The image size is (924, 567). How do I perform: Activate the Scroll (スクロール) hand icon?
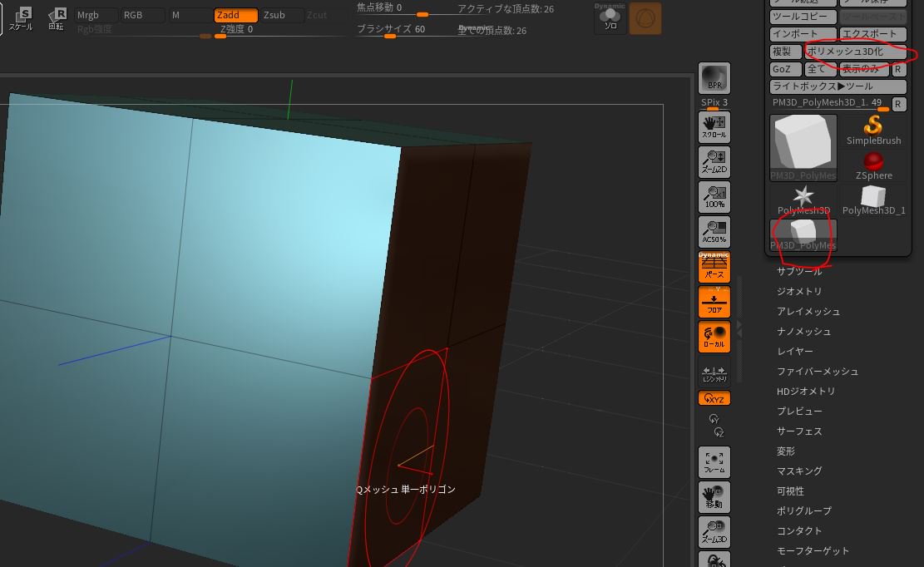click(x=714, y=127)
